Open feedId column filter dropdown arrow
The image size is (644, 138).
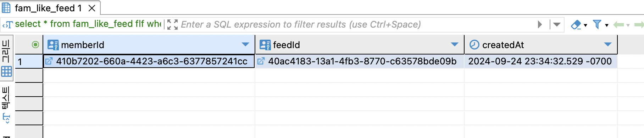(455, 45)
